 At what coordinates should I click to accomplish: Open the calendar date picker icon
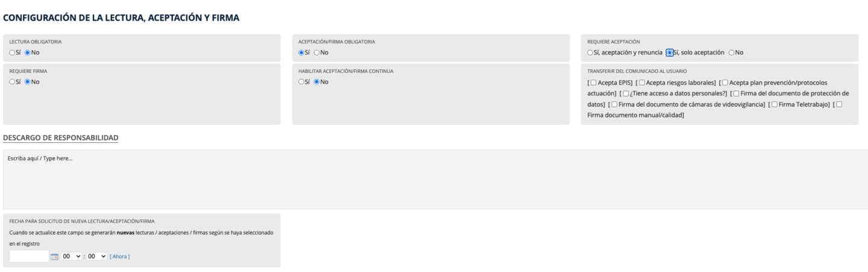pyautogui.click(x=54, y=256)
